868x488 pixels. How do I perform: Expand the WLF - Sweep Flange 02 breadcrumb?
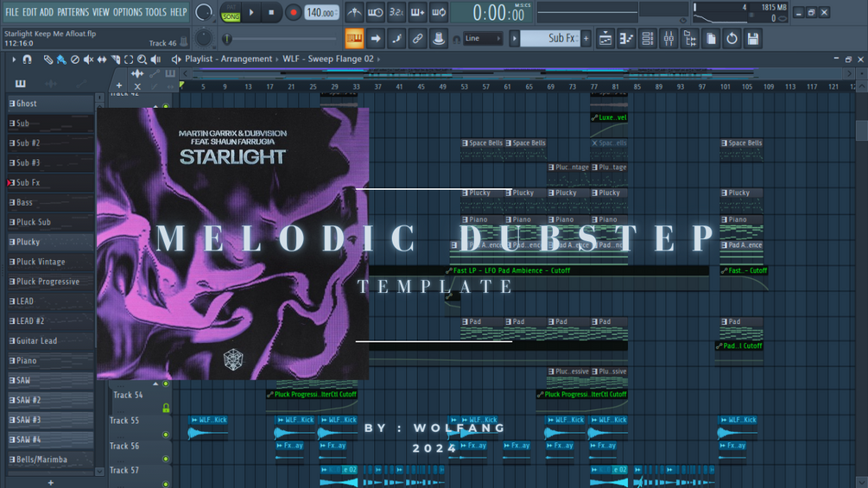[x=327, y=59]
